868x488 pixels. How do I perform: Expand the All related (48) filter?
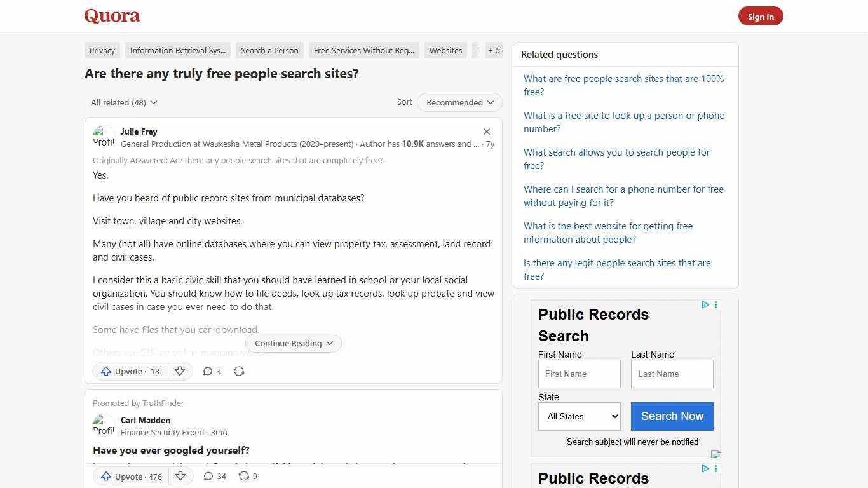click(124, 102)
